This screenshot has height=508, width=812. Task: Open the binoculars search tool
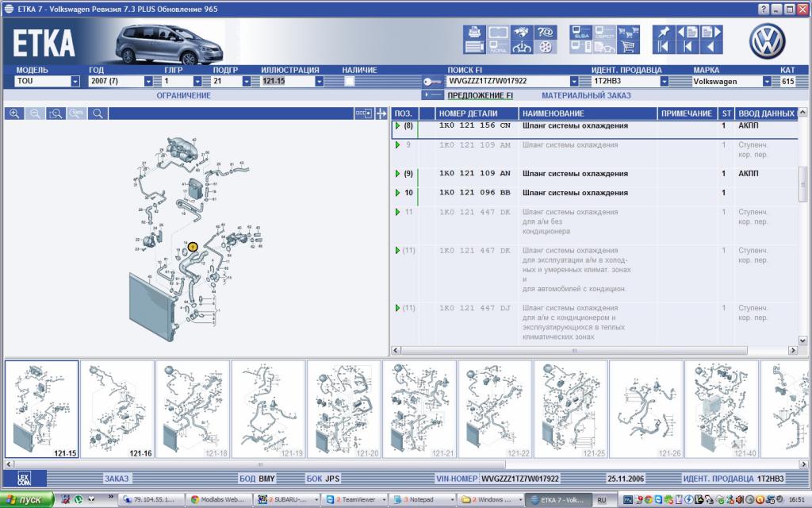click(522, 32)
